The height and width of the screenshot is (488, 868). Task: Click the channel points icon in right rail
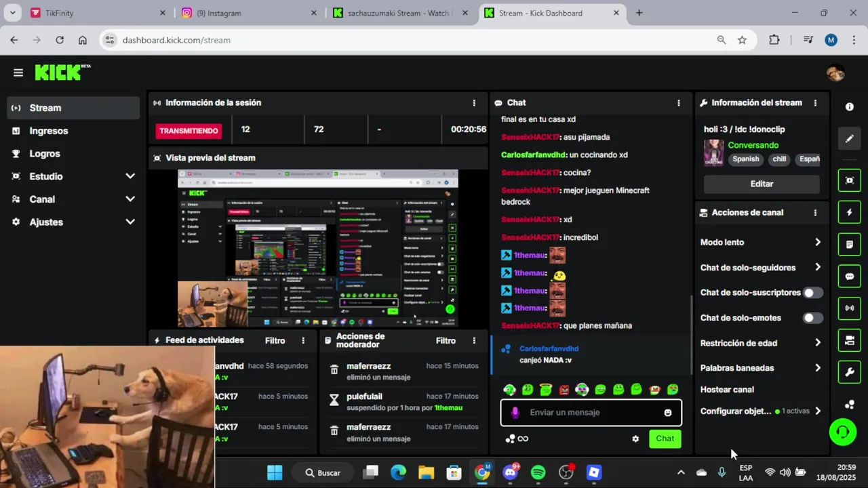click(x=850, y=405)
